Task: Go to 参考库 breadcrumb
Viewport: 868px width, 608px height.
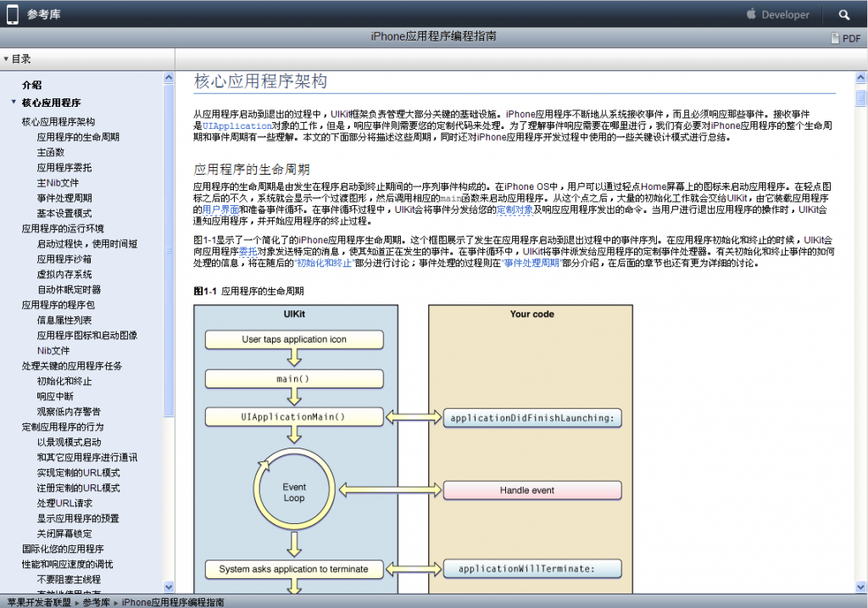Action: click(x=97, y=602)
